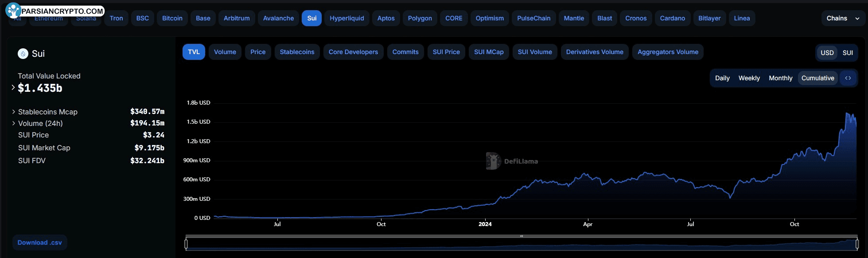
Task: Open the BSC chain tab
Action: click(x=143, y=18)
